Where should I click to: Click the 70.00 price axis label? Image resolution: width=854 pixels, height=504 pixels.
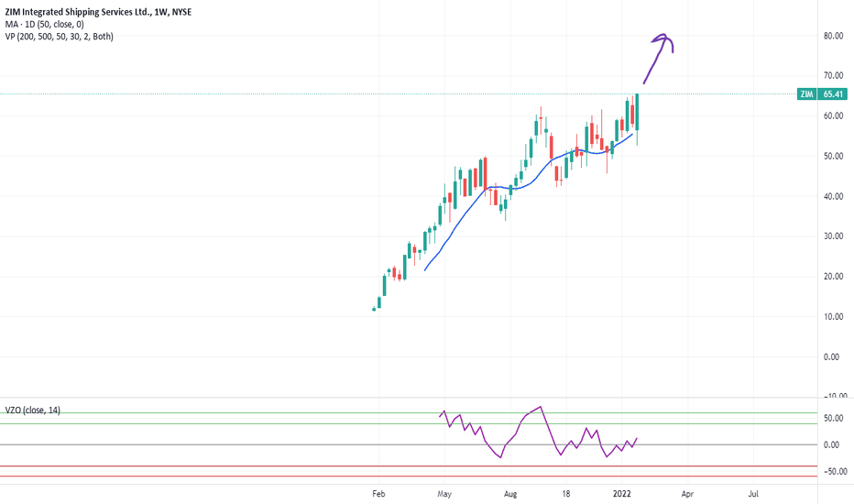click(x=833, y=76)
